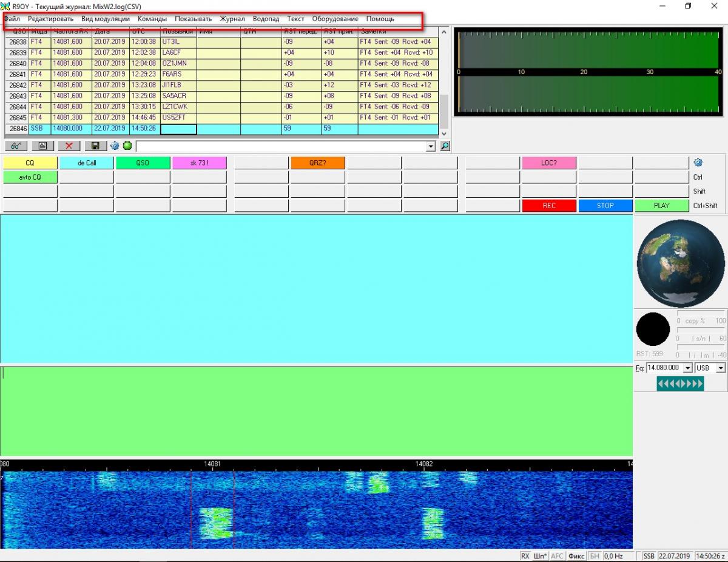Click the 14081 mark on the waterfall scale
728x562 pixels.
212,464
